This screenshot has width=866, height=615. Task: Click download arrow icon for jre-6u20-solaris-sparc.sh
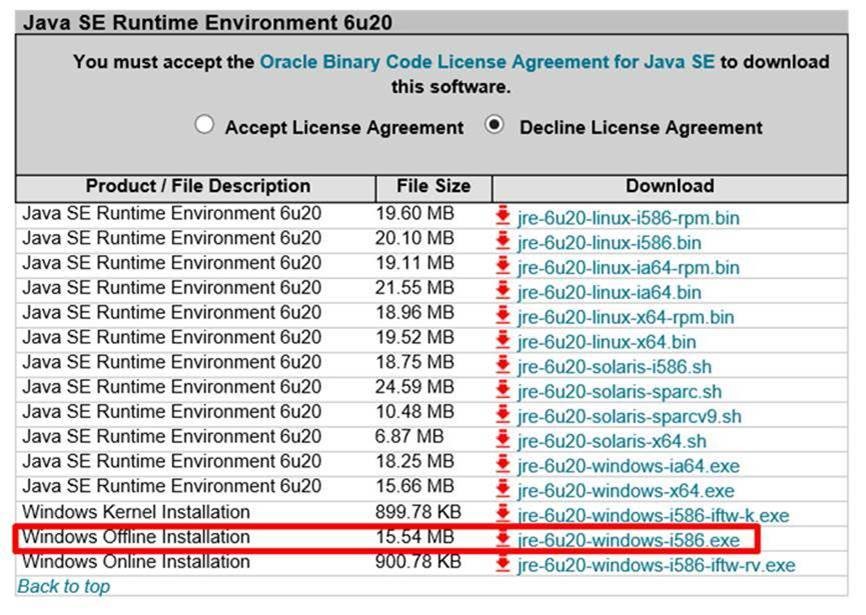coord(503,390)
